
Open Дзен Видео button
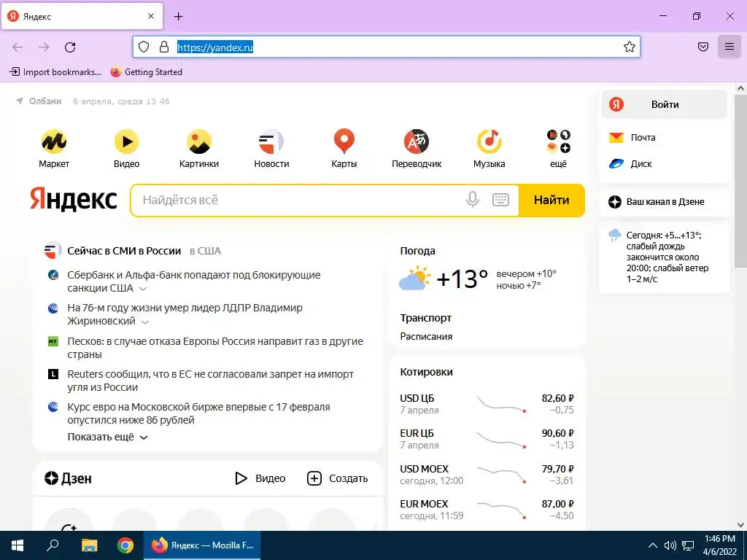click(x=260, y=478)
